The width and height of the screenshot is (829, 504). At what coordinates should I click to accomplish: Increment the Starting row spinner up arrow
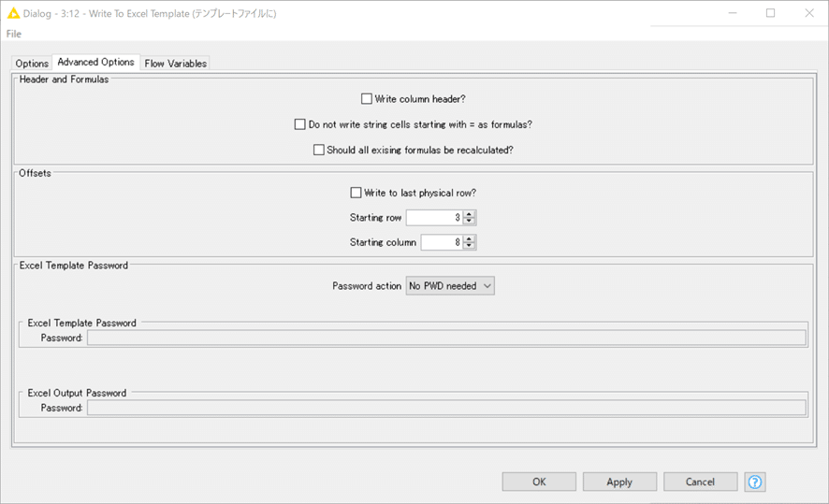[470, 214]
